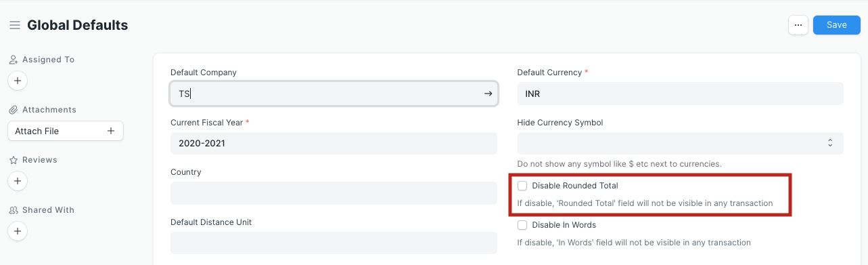Select the Default Distance Unit field
868x265 pixels.
coord(334,243)
